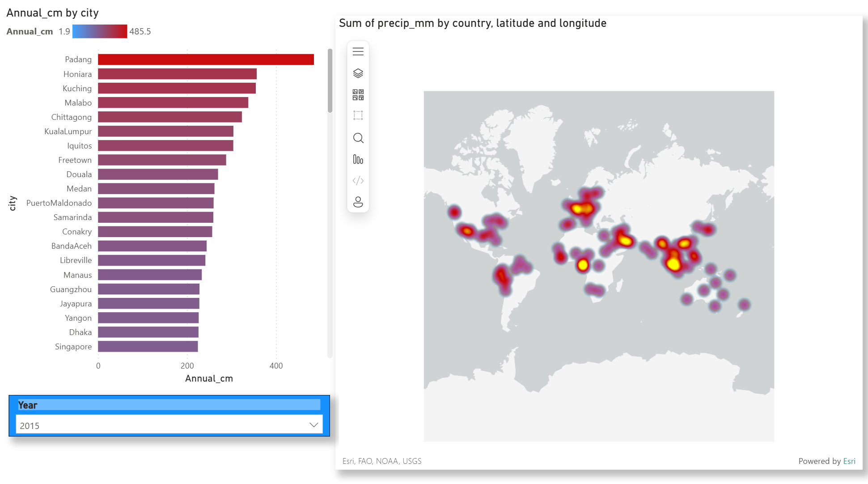Viewport: 868px width, 484px height.
Task: Click the BandaAceh city label
Action: point(72,246)
